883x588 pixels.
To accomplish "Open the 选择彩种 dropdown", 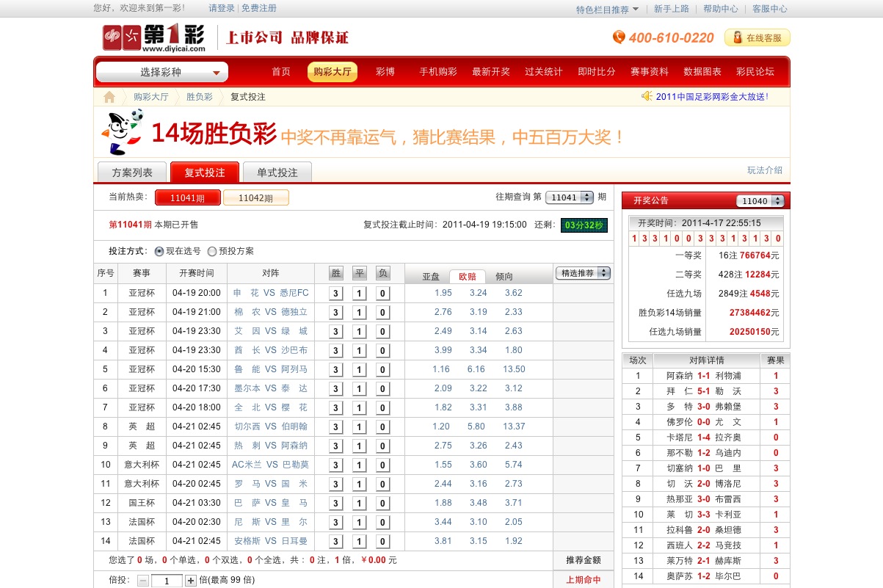I will [162, 72].
